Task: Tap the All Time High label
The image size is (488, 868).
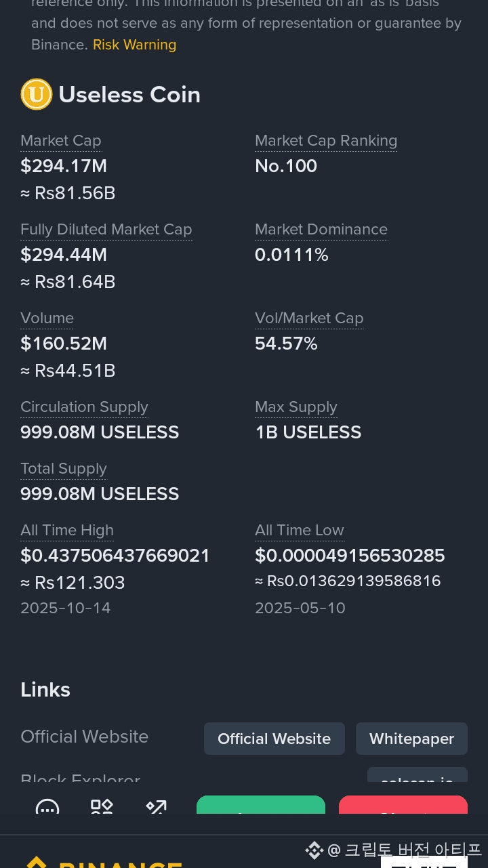Action: 67,530
